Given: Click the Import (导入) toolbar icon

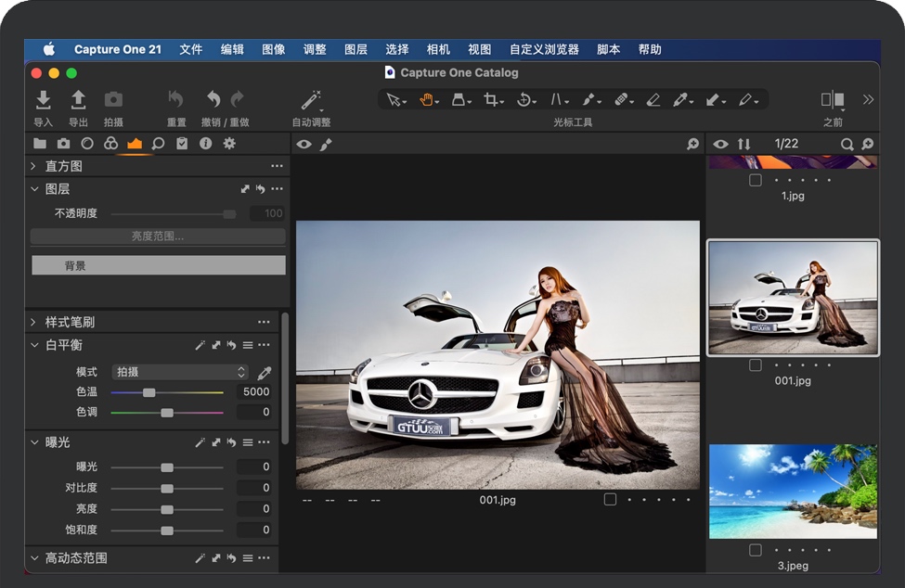Looking at the screenshot, I should coord(43,100).
